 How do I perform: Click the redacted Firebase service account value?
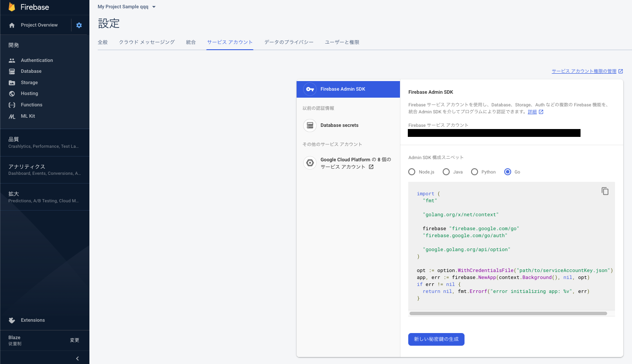coord(494,133)
